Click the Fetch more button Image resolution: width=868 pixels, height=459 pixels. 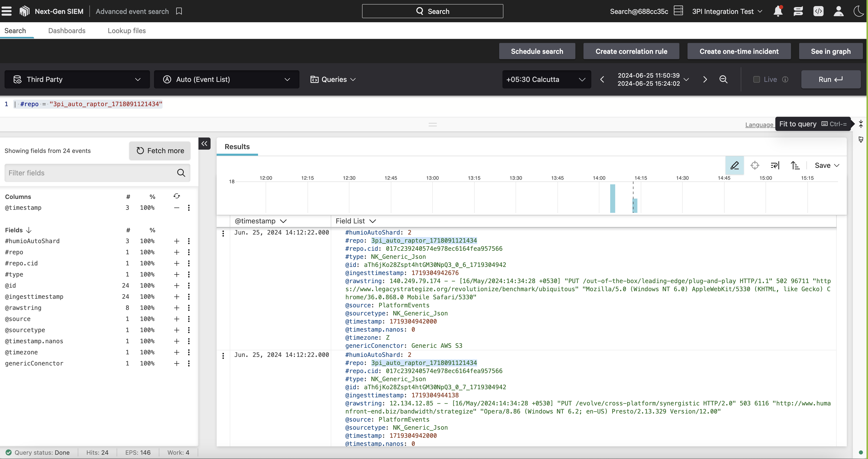tap(160, 151)
